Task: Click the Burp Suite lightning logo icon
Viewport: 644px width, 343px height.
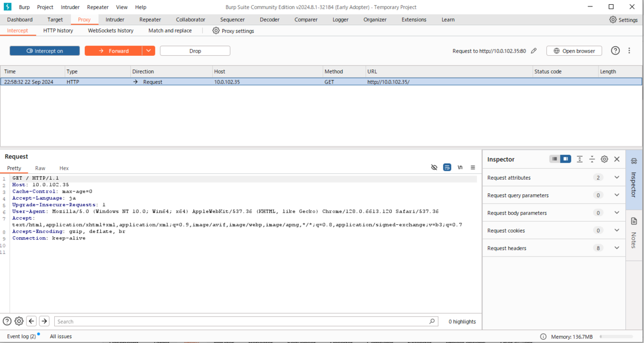Action: tap(8, 7)
